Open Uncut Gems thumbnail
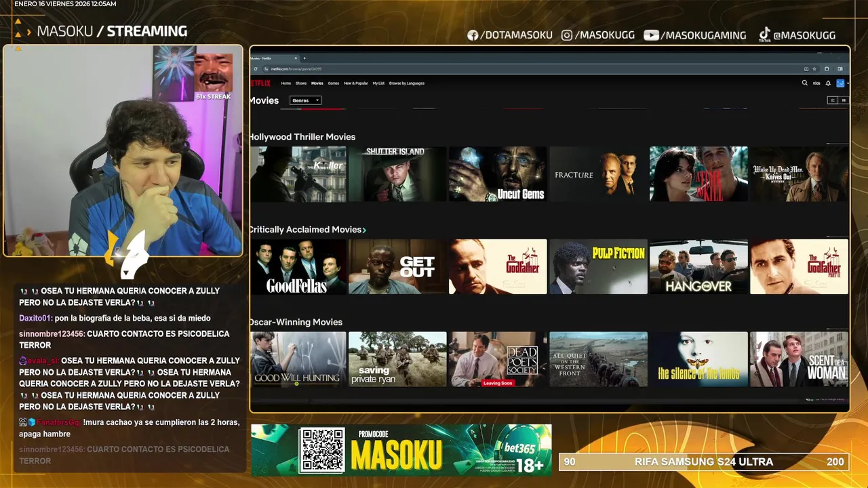Viewport: 868px width, 488px height. click(x=498, y=174)
